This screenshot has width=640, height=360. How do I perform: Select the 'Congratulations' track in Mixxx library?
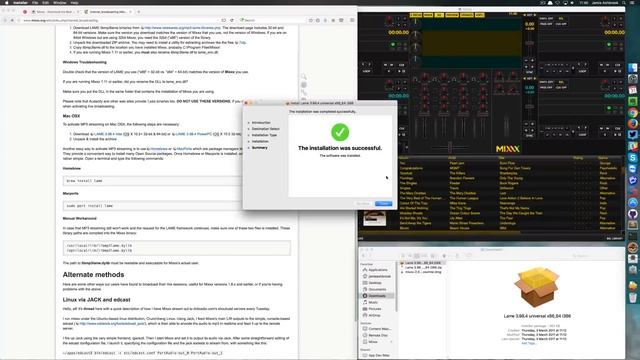coord(411,168)
